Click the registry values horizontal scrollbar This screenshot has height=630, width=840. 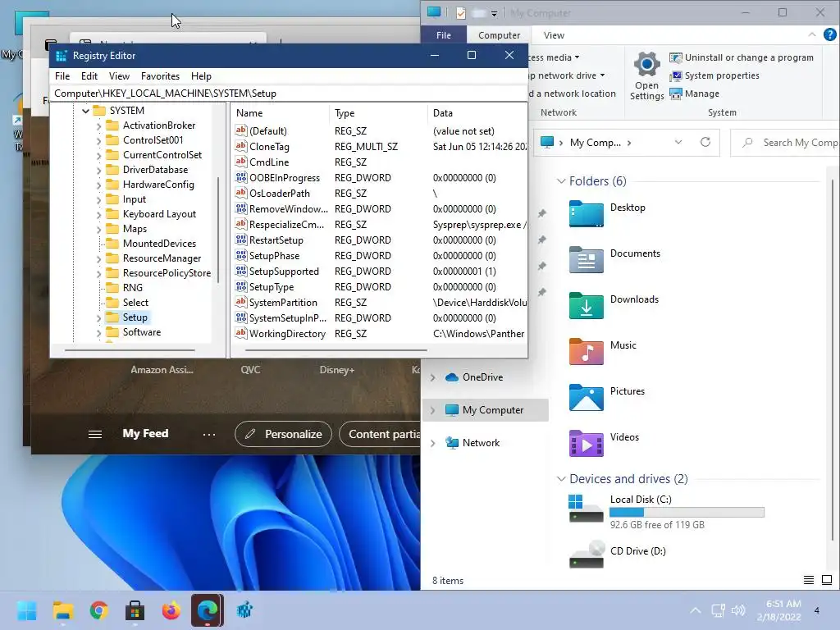[x=336, y=350]
